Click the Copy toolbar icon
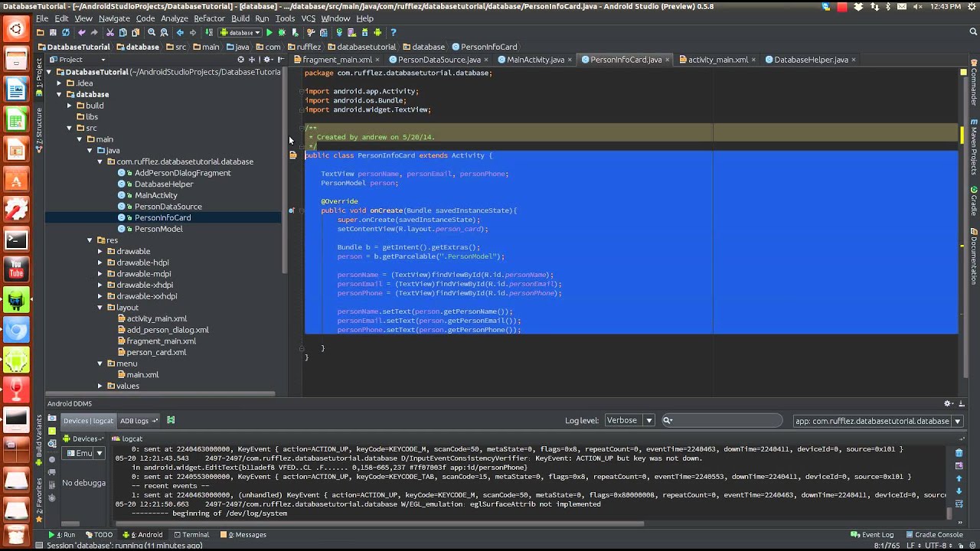 (x=122, y=32)
